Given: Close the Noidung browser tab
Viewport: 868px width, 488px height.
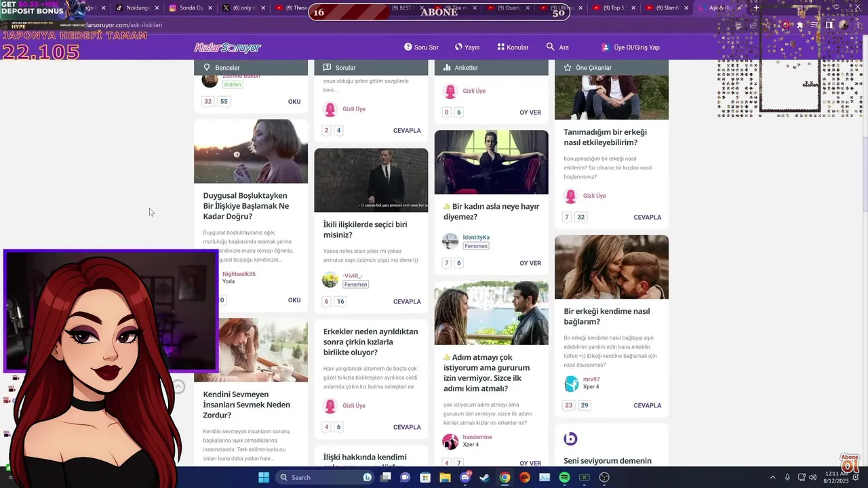Looking at the screenshot, I should pyautogui.click(x=157, y=8).
